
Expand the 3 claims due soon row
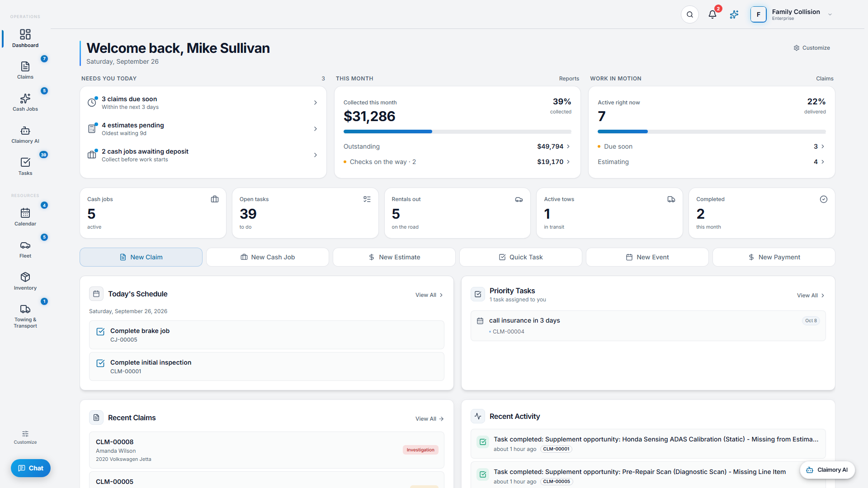(x=203, y=103)
